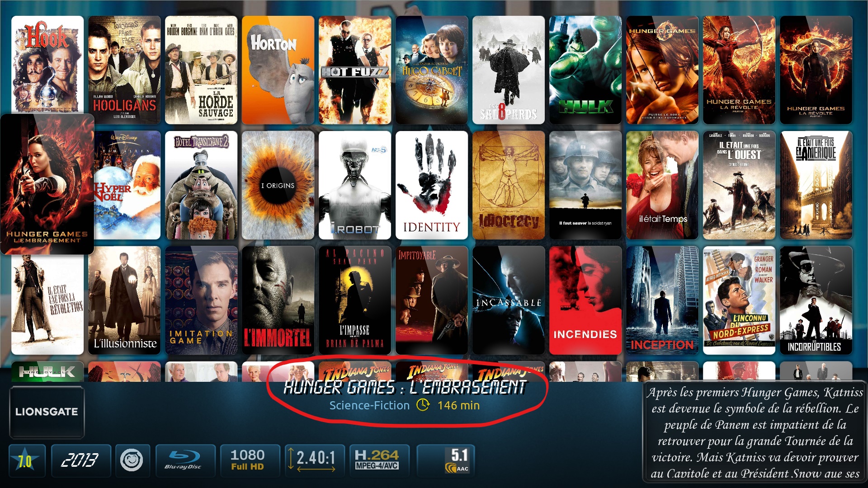Screen dimensions: 868x488
Task: Select the Hot Fuzz poster
Action: (355, 70)
